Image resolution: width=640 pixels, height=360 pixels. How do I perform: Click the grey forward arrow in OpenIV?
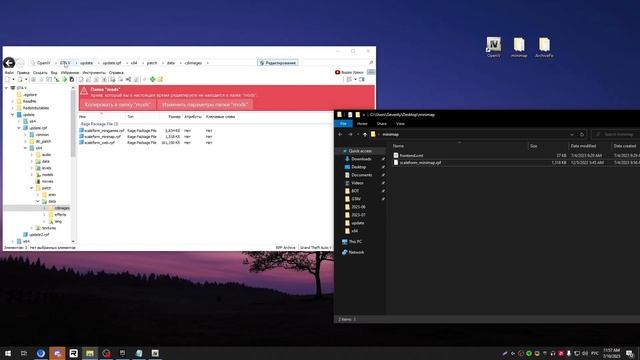[20, 63]
